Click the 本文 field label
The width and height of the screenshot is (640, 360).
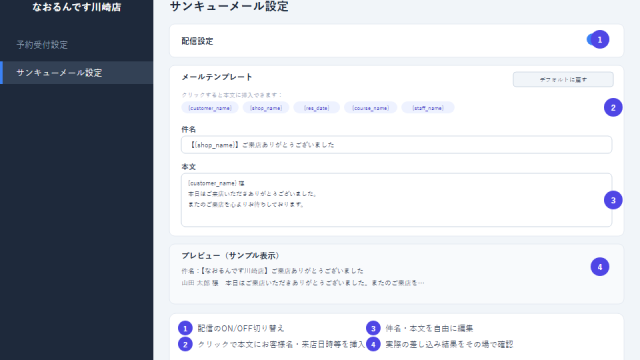coord(189,167)
